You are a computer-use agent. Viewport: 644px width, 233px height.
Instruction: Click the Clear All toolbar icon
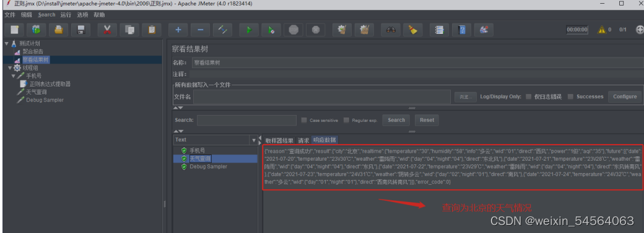[364, 30]
